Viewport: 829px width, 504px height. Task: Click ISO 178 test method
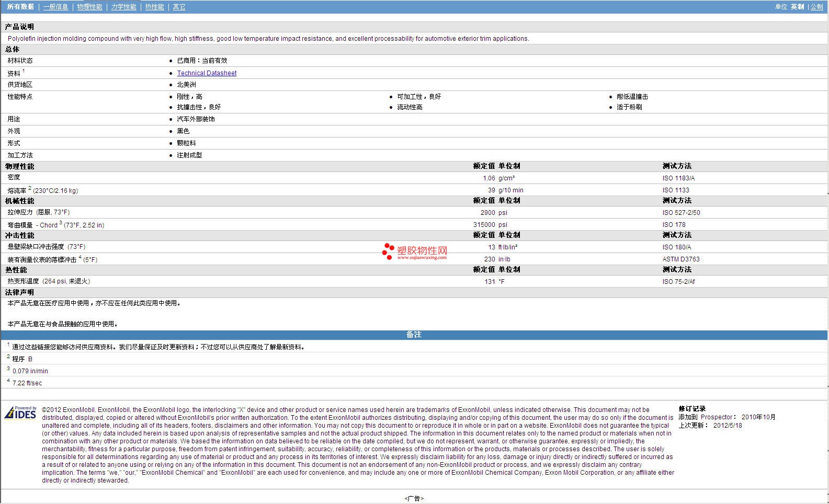click(x=674, y=225)
